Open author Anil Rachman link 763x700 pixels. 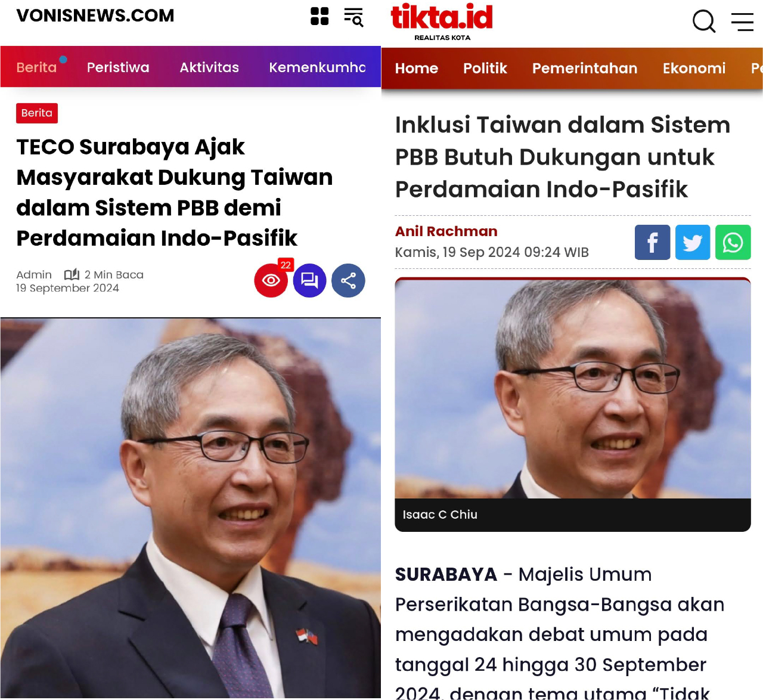pyautogui.click(x=446, y=231)
